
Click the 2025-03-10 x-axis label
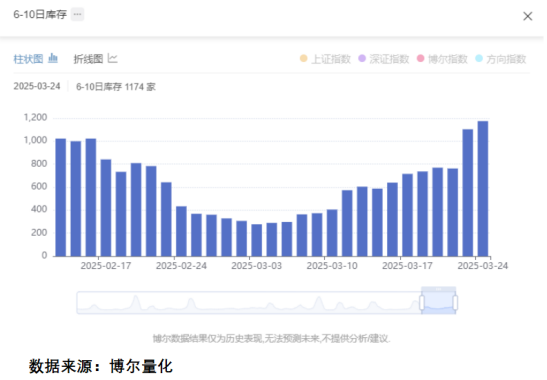click(x=332, y=266)
